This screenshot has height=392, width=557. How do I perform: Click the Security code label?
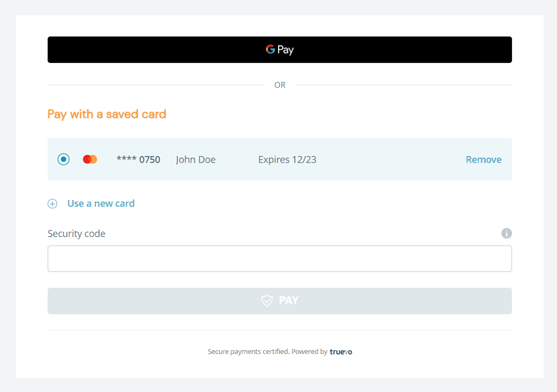[76, 234]
